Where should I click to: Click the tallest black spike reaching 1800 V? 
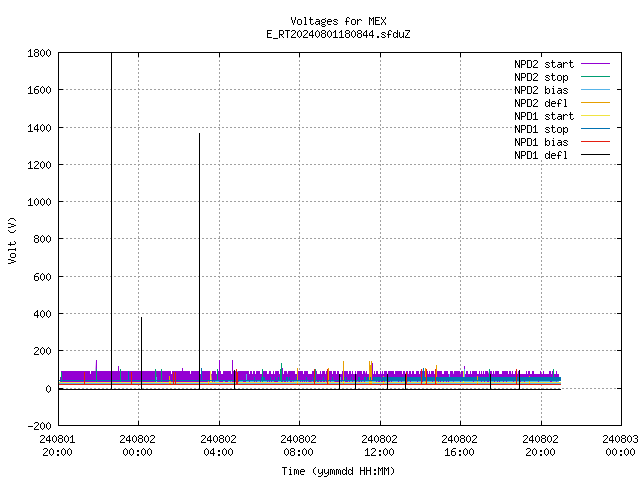(x=111, y=220)
